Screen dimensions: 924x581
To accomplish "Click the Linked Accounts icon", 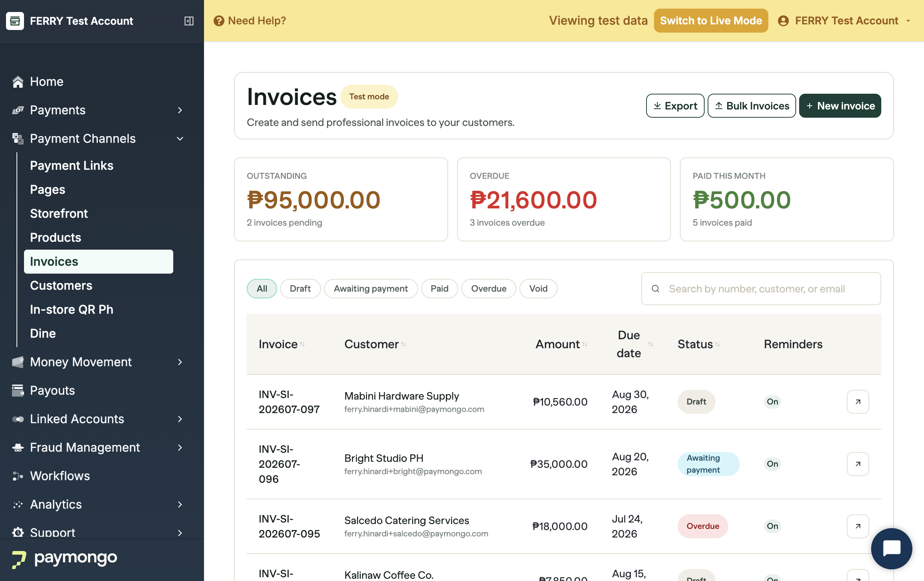I will click(18, 419).
